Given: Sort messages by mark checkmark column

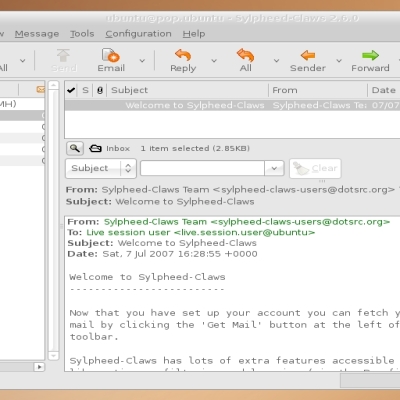Looking at the screenshot, I should click(x=71, y=90).
